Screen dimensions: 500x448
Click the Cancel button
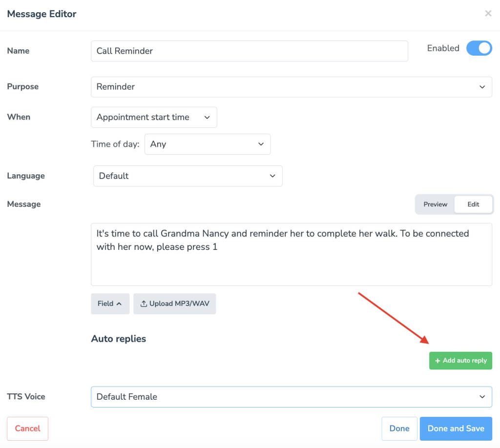[28, 428]
